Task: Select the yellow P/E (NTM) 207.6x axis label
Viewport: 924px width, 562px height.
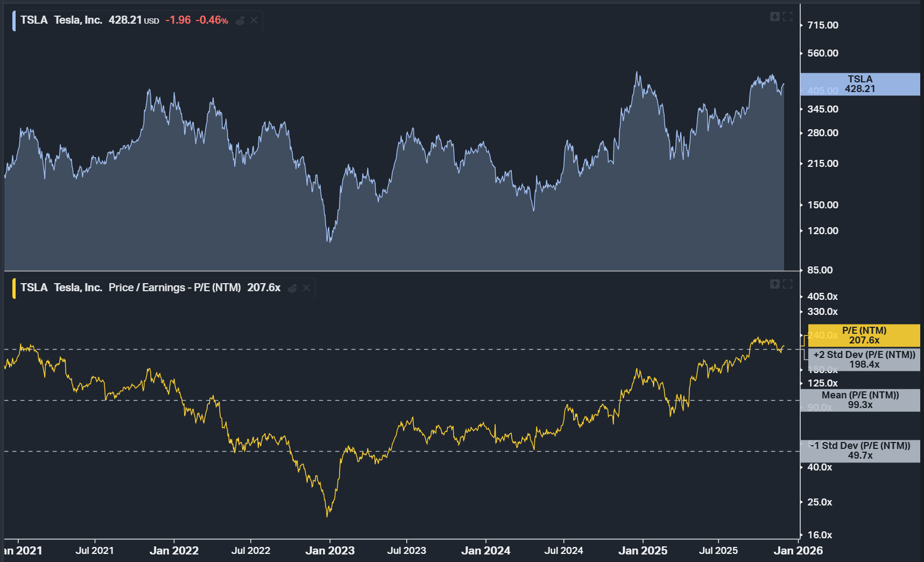Action: click(x=864, y=335)
